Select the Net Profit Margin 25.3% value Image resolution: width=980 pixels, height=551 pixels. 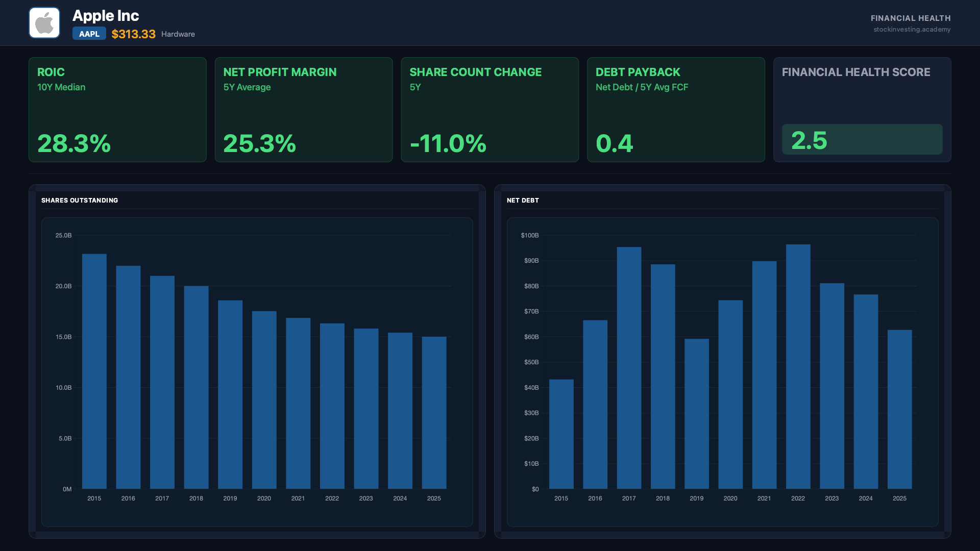[260, 143]
